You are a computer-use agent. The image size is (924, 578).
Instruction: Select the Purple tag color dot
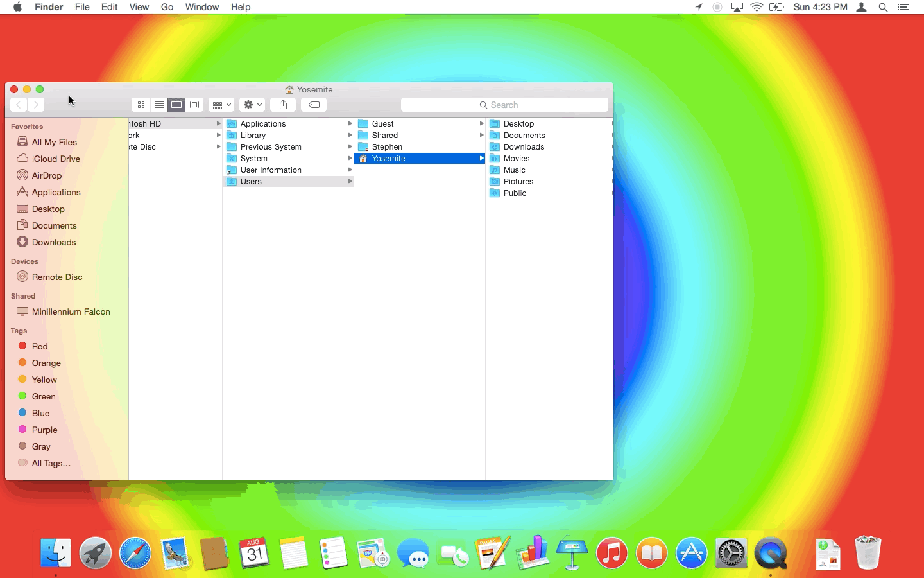(x=22, y=430)
